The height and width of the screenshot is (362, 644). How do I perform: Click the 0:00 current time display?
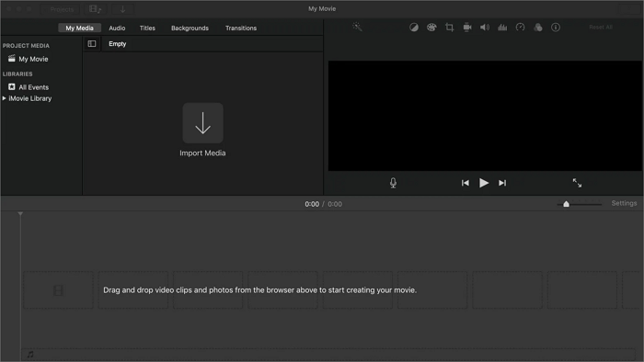pyautogui.click(x=312, y=204)
